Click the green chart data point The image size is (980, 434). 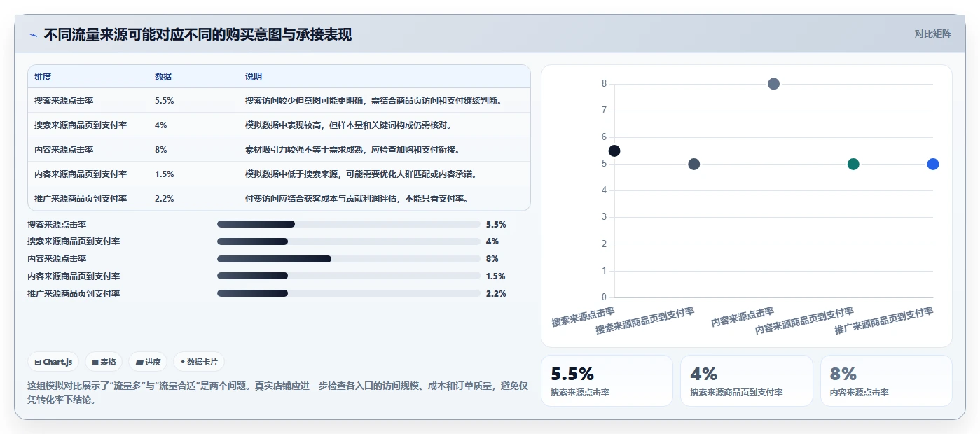click(853, 164)
